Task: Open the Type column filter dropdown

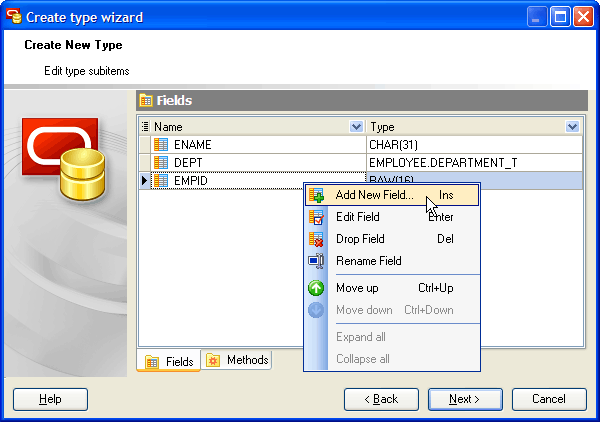Action: point(572,127)
